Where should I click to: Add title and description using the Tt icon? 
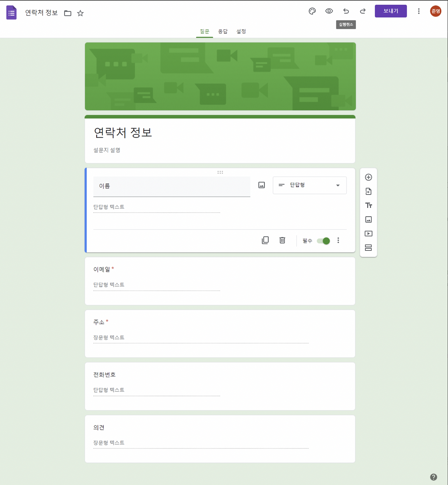point(368,206)
